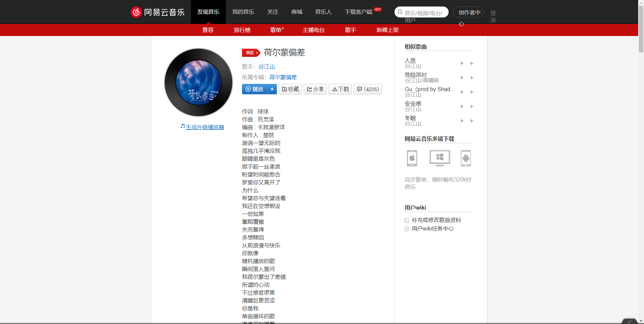Select the 收藏 collect icon
Viewport: 644px width, 324px height.
click(x=290, y=89)
